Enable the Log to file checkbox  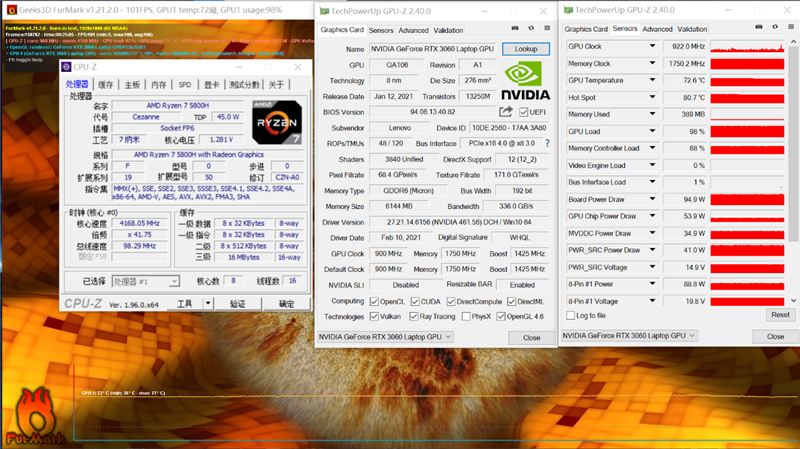[571, 314]
